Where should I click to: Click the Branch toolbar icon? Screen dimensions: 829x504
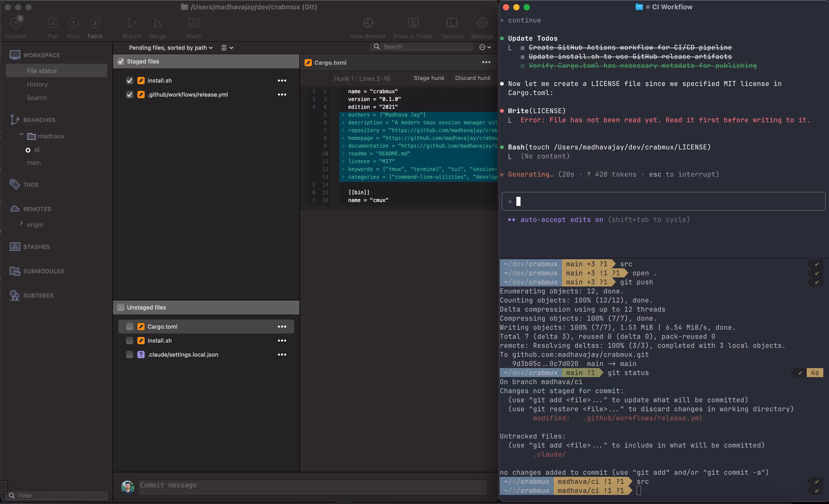click(x=131, y=23)
